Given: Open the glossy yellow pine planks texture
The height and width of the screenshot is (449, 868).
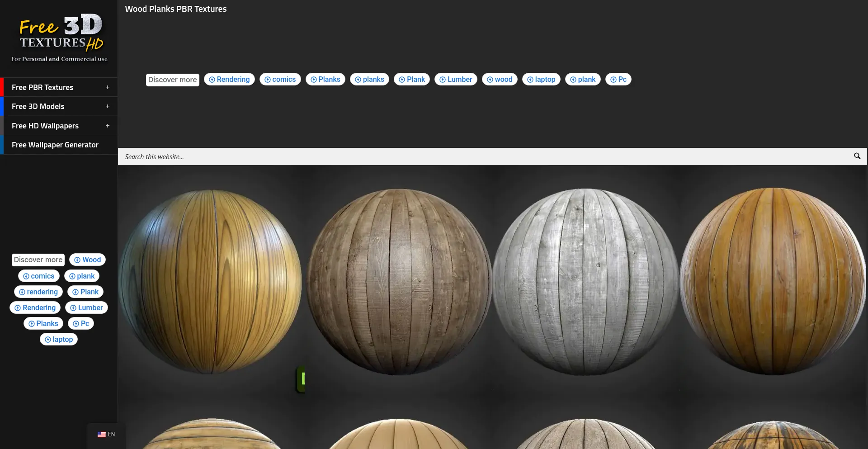Looking at the screenshot, I should tap(211, 281).
